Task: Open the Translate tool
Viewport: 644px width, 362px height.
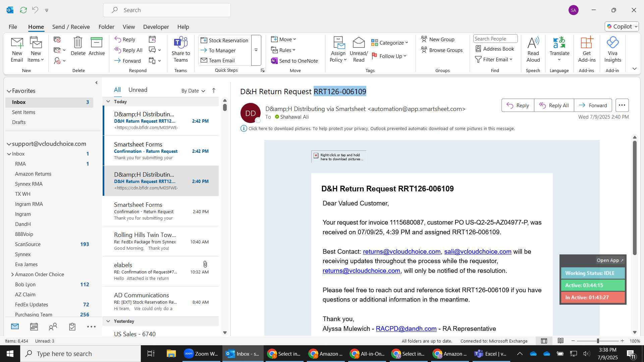Action: (x=559, y=50)
